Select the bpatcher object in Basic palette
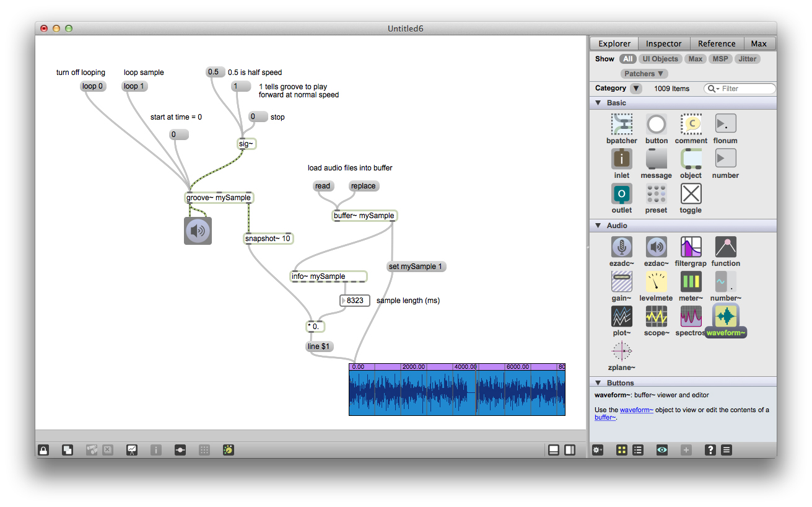 [x=622, y=125]
